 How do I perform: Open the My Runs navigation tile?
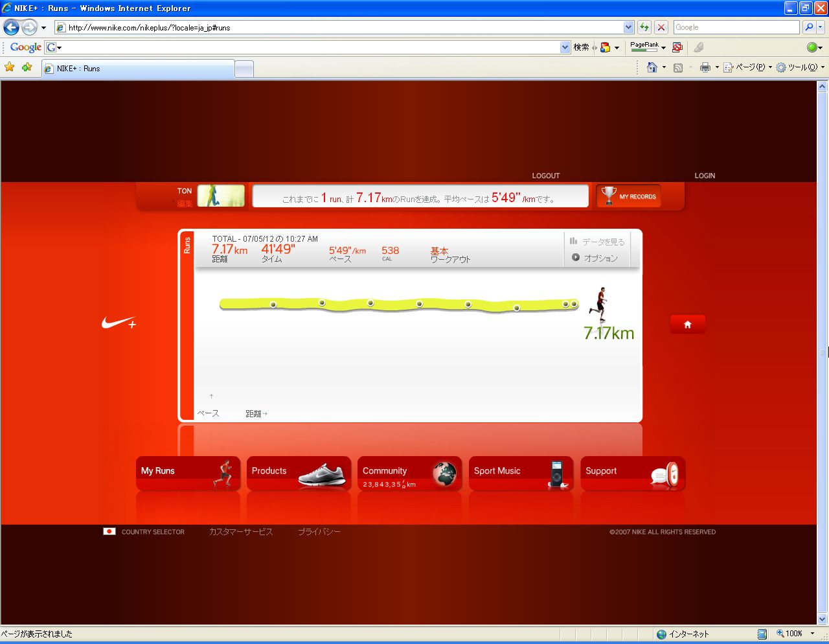click(x=188, y=474)
